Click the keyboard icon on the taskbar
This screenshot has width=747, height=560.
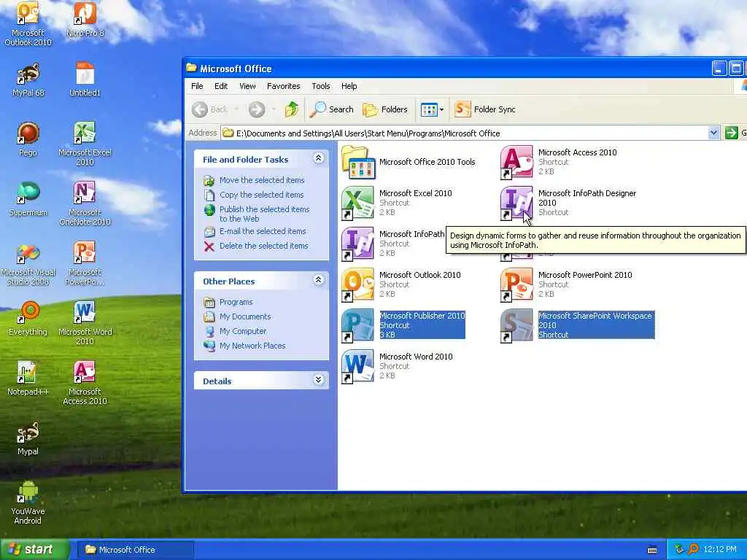tap(652, 550)
